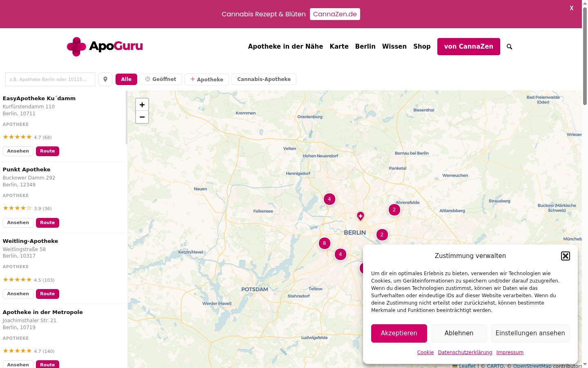Click the Akzeptieren button
Viewport: 588px width, 368px height.
point(399,333)
